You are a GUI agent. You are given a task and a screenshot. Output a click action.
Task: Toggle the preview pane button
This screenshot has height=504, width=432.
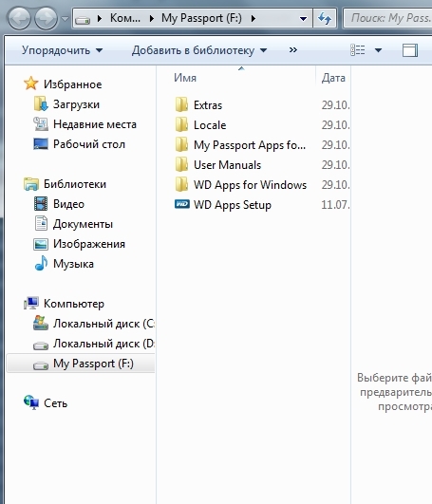(410, 50)
